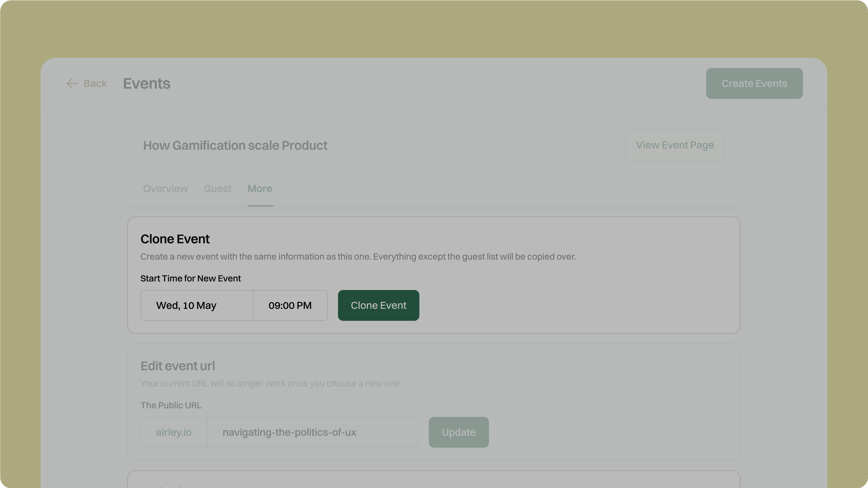The image size is (868, 488).
Task: Click the airley.io URL prefix
Action: coord(173,432)
